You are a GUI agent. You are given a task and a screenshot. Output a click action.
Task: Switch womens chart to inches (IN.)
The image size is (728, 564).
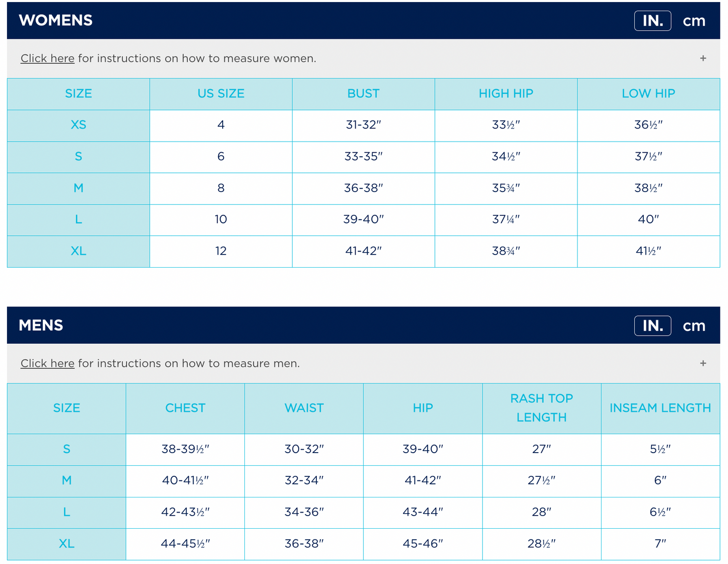point(652,21)
